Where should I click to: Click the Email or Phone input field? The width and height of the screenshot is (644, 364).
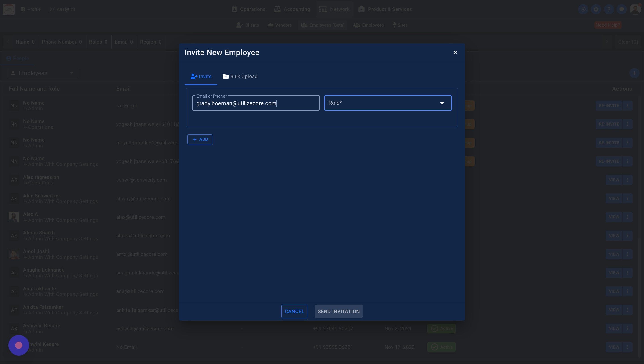point(256,103)
